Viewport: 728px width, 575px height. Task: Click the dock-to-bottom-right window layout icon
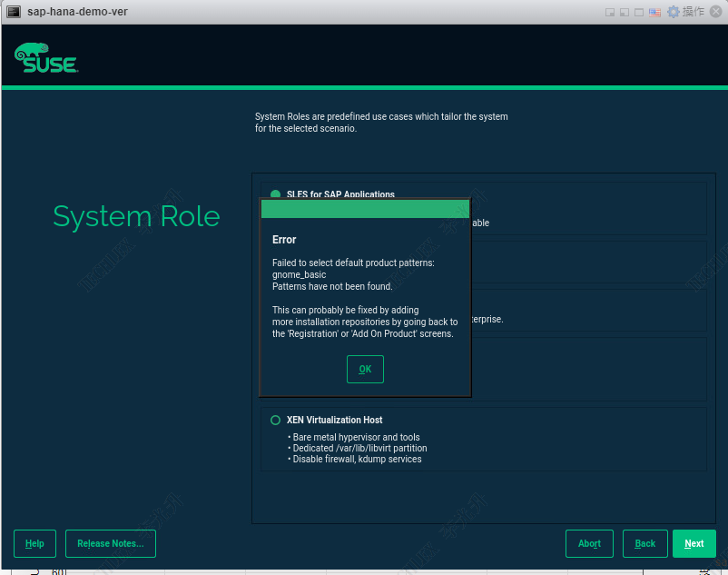pos(610,12)
